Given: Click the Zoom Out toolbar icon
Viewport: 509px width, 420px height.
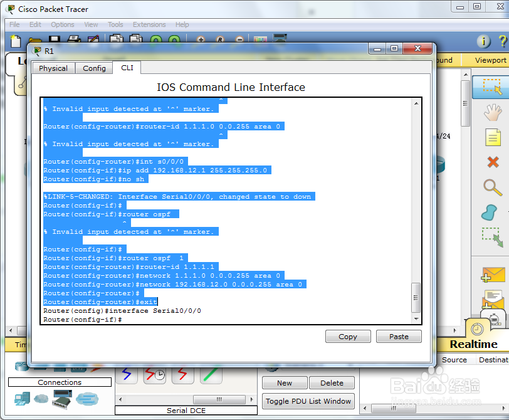Looking at the screenshot, I should [239, 39].
